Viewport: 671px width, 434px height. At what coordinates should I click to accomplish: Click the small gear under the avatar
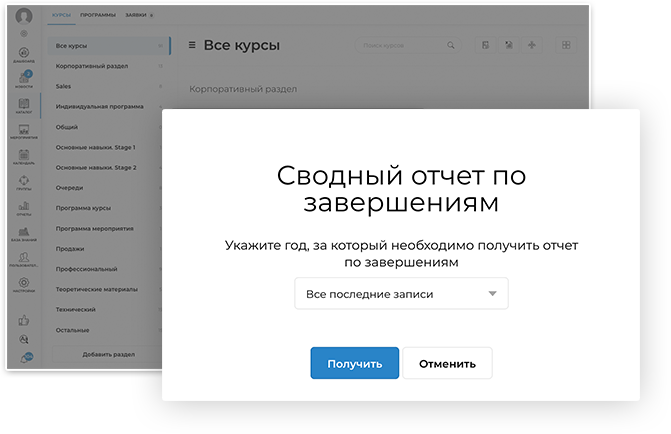pyautogui.click(x=24, y=33)
